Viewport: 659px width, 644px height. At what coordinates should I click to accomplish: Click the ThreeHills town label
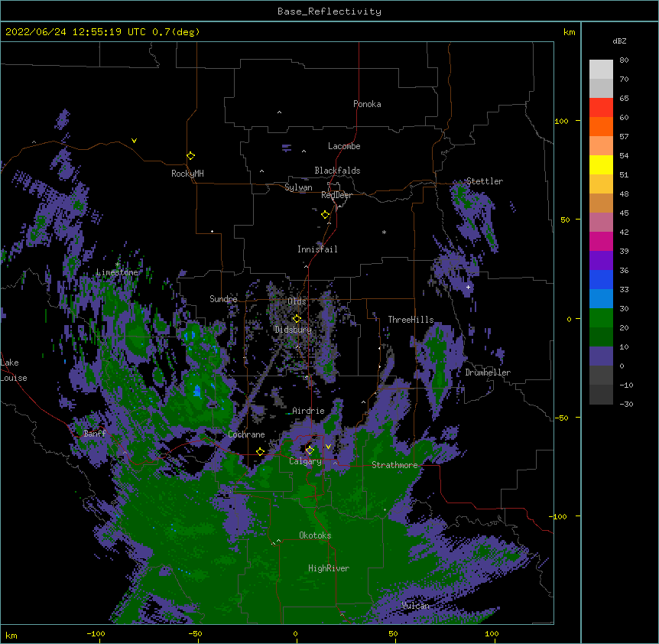point(411,320)
